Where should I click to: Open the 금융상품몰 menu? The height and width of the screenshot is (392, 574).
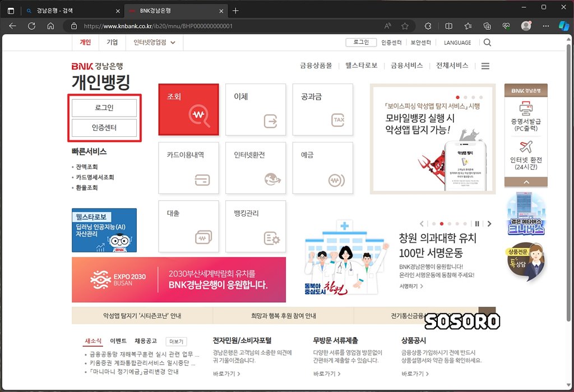pos(316,66)
